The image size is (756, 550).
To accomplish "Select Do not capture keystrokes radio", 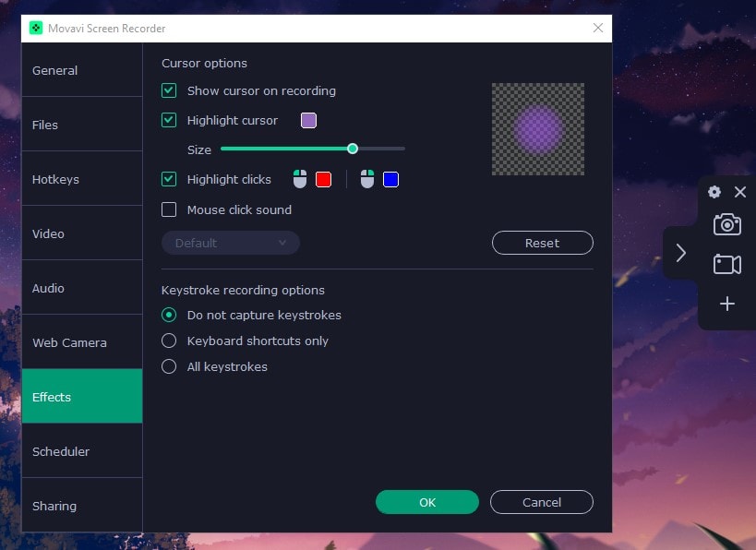I will click(169, 315).
